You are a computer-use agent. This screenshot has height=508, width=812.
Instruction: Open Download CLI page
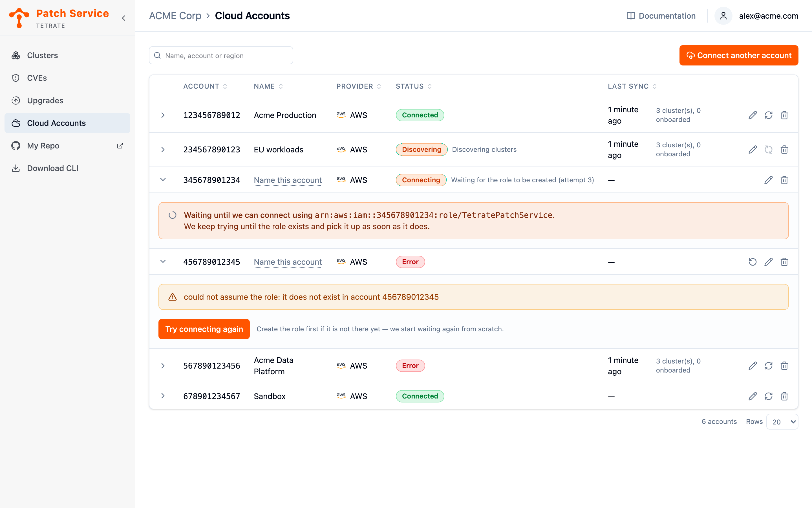pos(67,168)
